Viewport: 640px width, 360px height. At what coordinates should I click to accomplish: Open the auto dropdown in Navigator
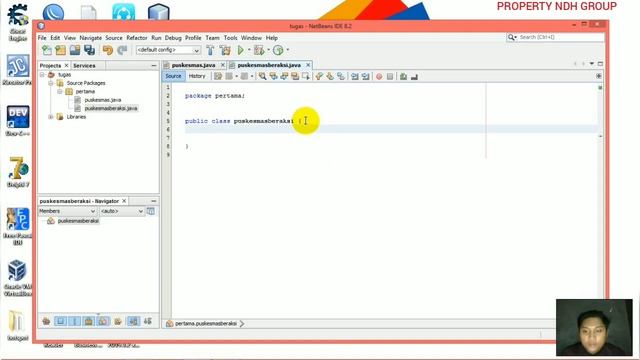(x=122, y=211)
